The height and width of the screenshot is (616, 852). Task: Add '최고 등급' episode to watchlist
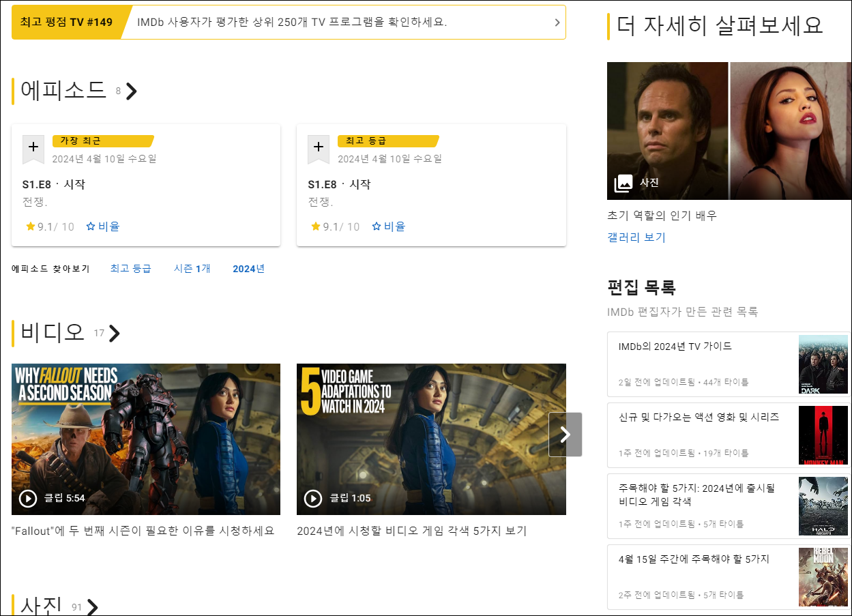319,149
